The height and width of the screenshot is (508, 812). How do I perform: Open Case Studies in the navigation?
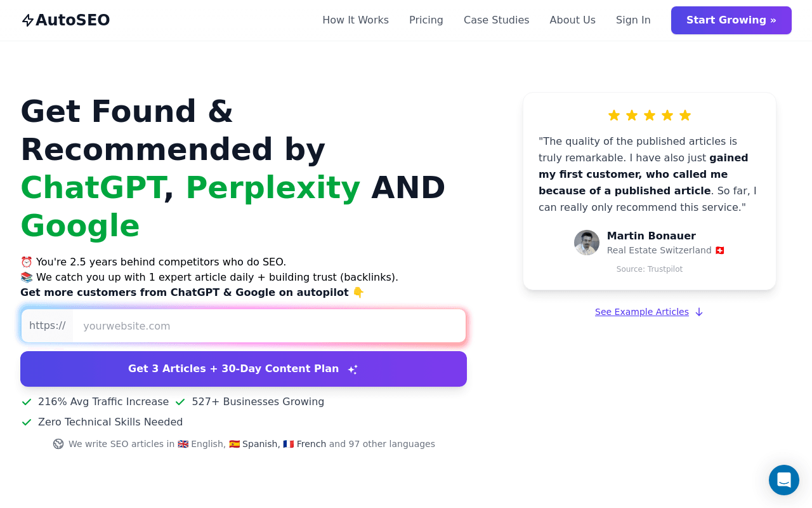click(x=497, y=20)
